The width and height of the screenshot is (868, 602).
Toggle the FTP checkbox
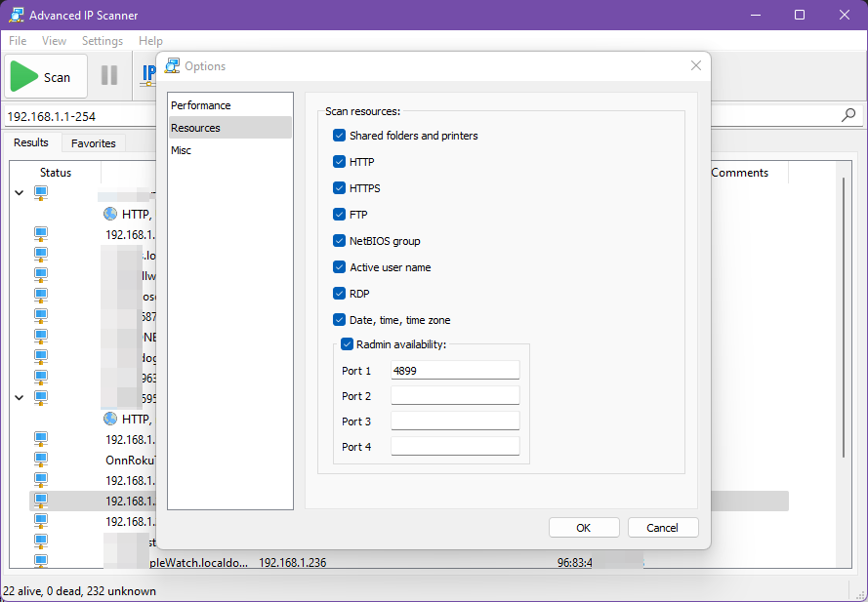click(340, 214)
